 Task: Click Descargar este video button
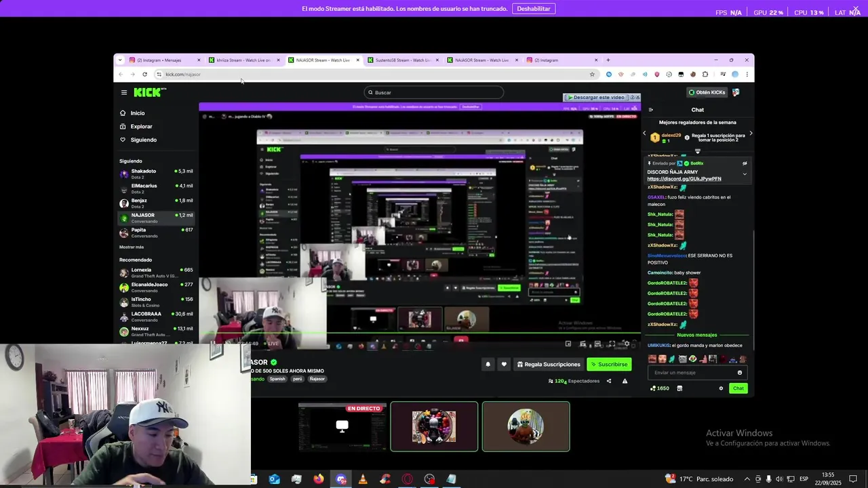click(x=596, y=98)
